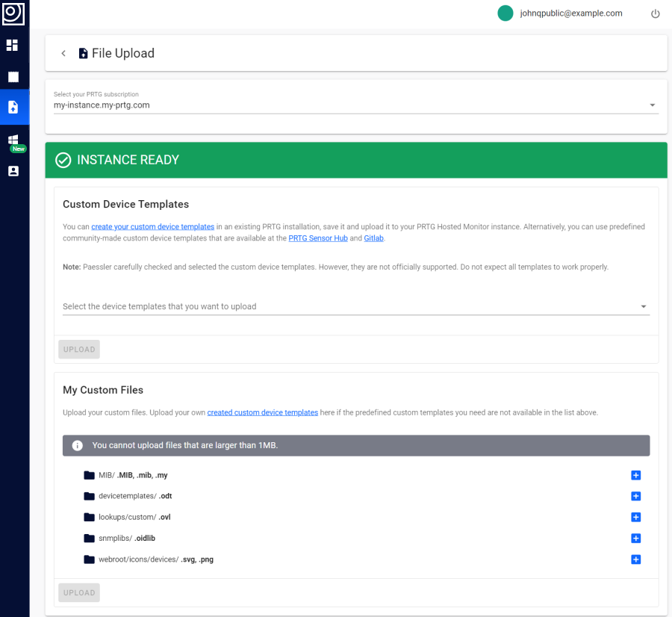Click plus for webroot/icons/devices/ folder

pyautogui.click(x=635, y=559)
